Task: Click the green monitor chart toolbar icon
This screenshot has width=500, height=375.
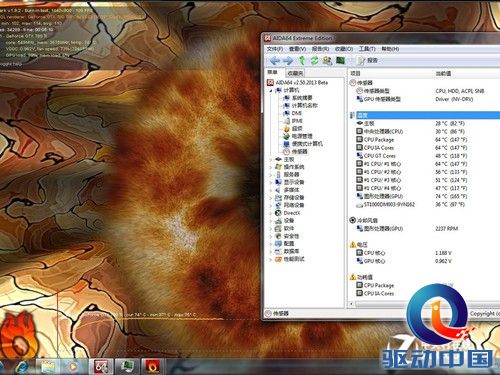Action: click(340, 60)
